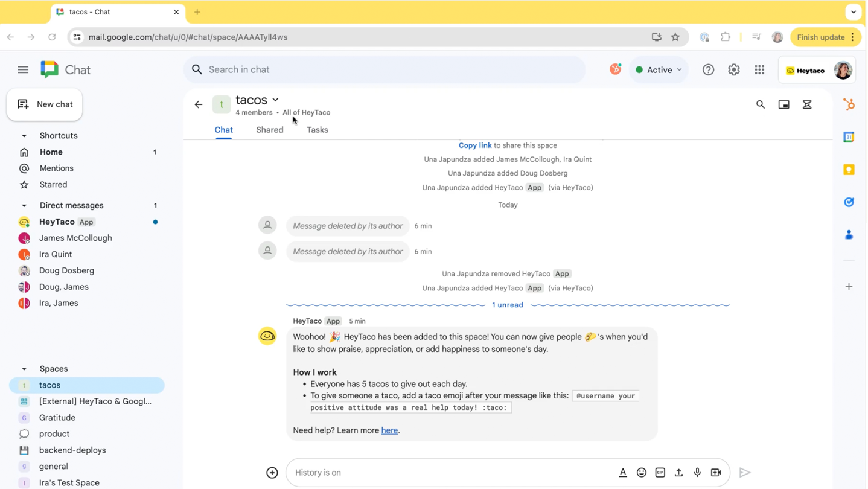Collapse the Shortcuts section
The width and height of the screenshot is (868, 489).
click(x=24, y=136)
